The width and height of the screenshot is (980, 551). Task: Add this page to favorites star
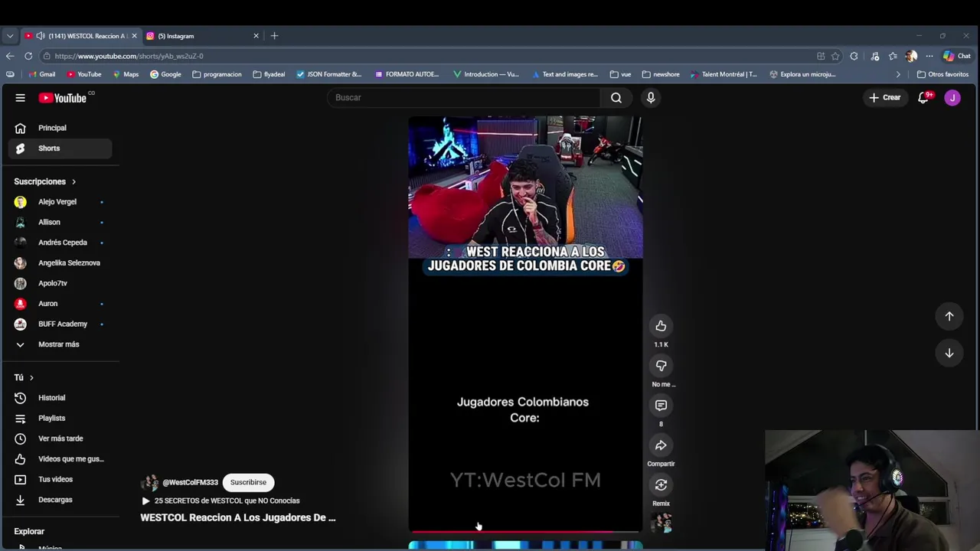point(835,56)
